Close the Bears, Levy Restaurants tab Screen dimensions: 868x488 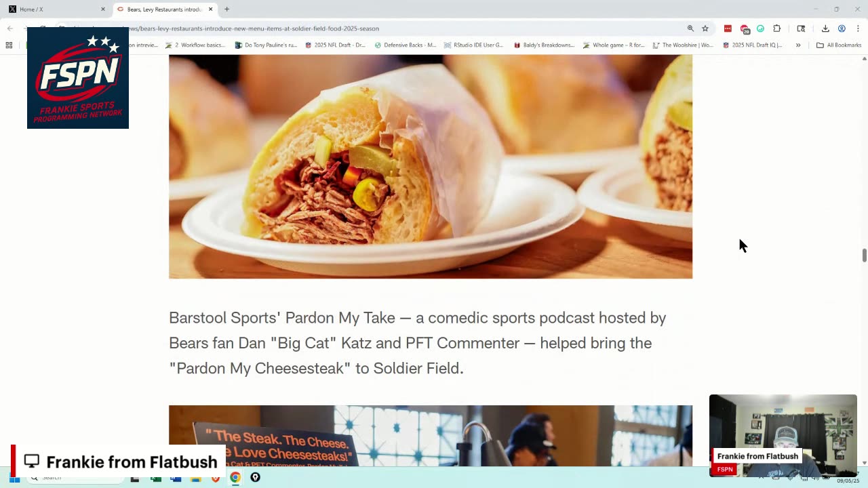coord(210,9)
